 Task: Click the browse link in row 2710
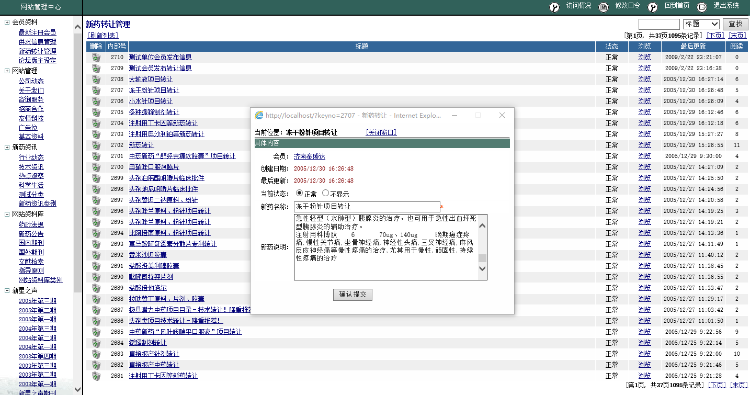644,57
